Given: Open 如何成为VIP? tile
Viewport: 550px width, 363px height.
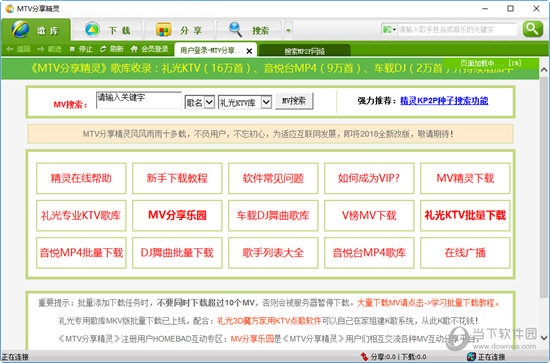Looking at the screenshot, I should tap(369, 178).
